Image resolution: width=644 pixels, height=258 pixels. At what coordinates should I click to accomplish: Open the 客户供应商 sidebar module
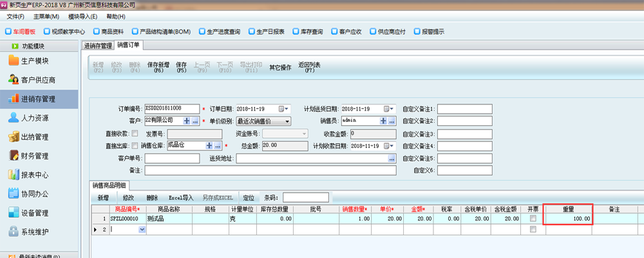pyautogui.click(x=37, y=80)
